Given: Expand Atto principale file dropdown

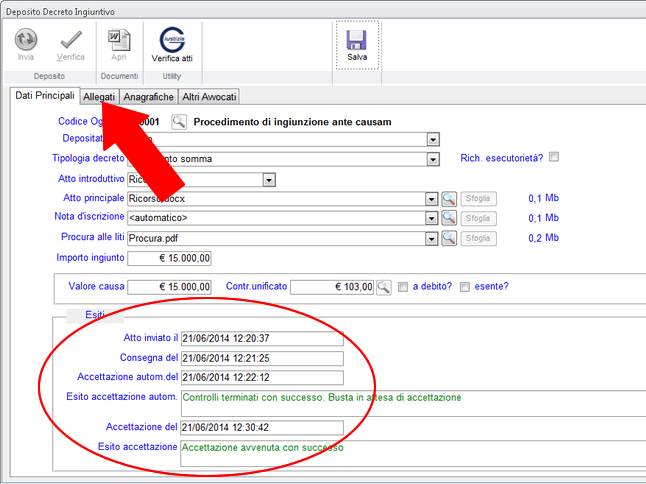Looking at the screenshot, I should 431,199.
